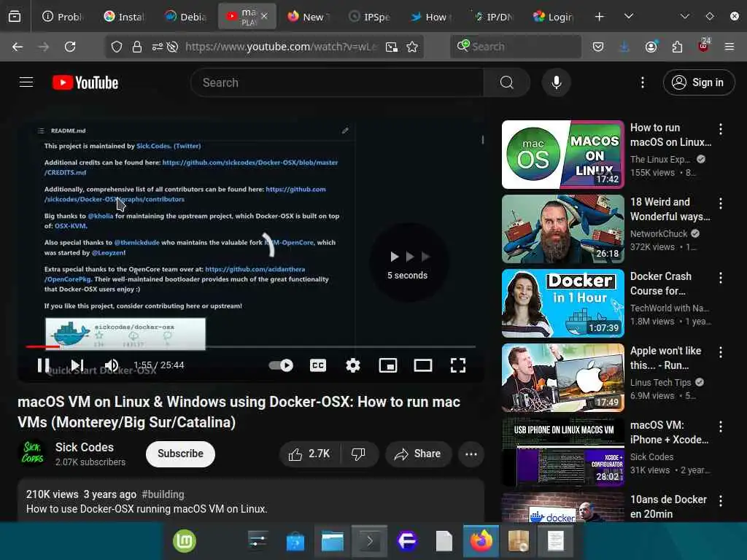The image size is (747, 560).
Task: Open '18 Weird and Wonderful ways' thumbnail
Action: (563, 229)
